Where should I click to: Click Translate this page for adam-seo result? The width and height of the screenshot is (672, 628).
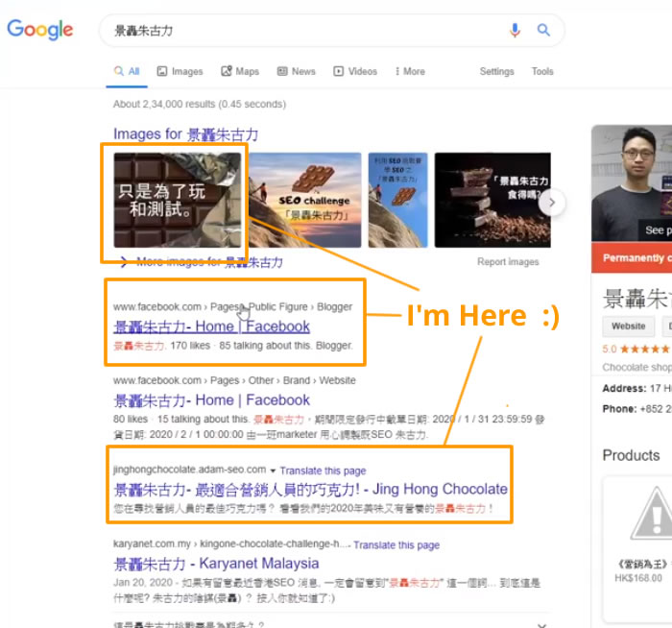tap(323, 471)
